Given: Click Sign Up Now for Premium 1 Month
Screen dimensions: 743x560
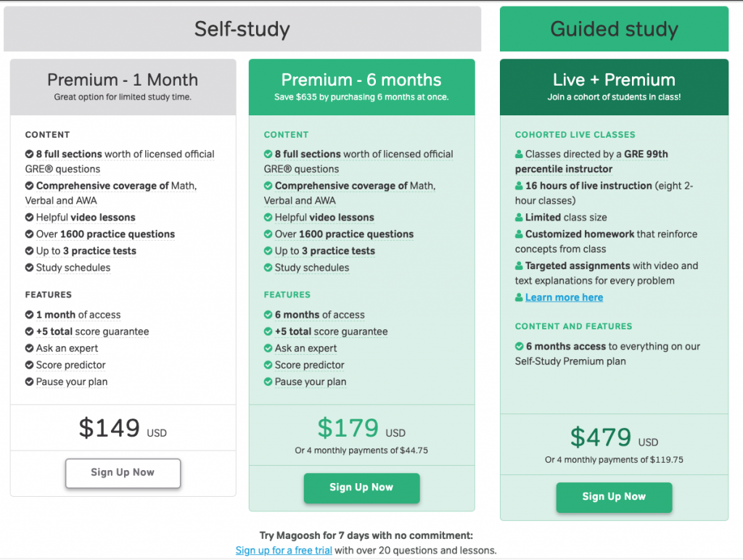Looking at the screenshot, I should point(123,473).
